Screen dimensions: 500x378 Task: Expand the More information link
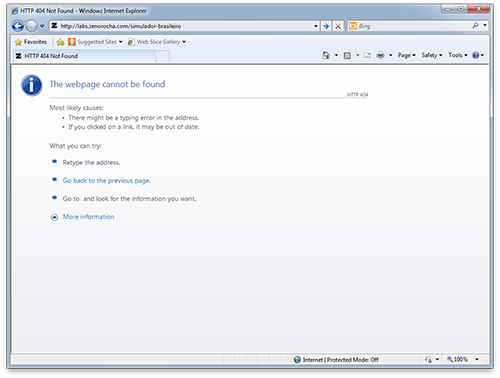point(88,217)
